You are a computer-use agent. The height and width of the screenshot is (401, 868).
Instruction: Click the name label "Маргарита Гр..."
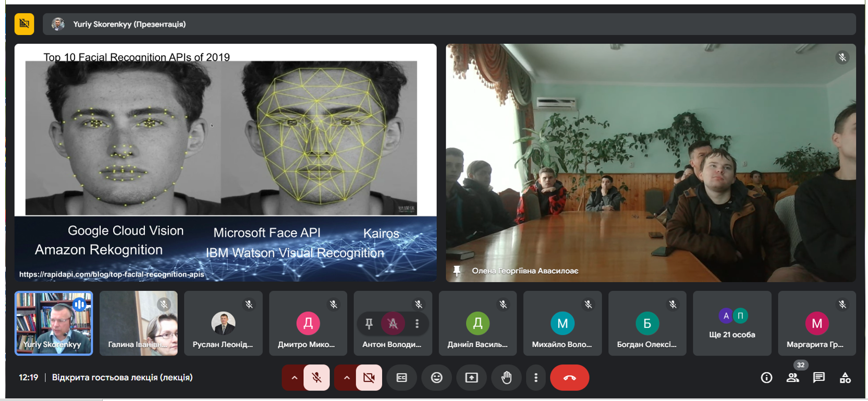tap(815, 345)
